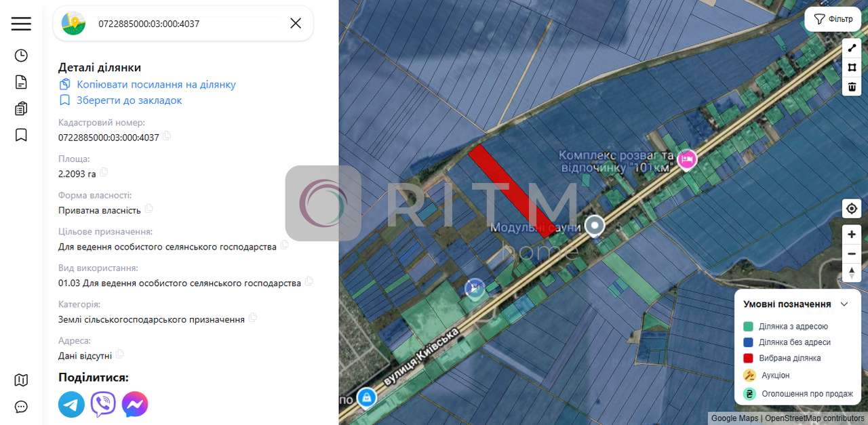Share parcel via Messenger
This screenshot has width=868, height=425.
coord(135,405)
